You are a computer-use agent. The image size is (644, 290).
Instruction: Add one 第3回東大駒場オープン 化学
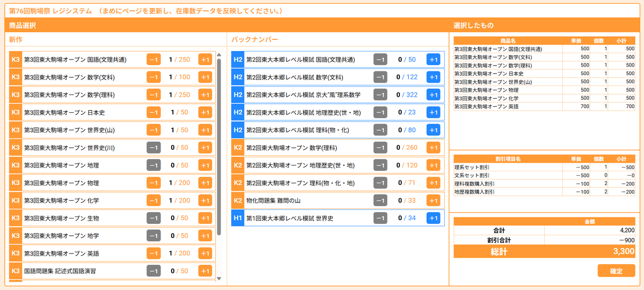205,200
